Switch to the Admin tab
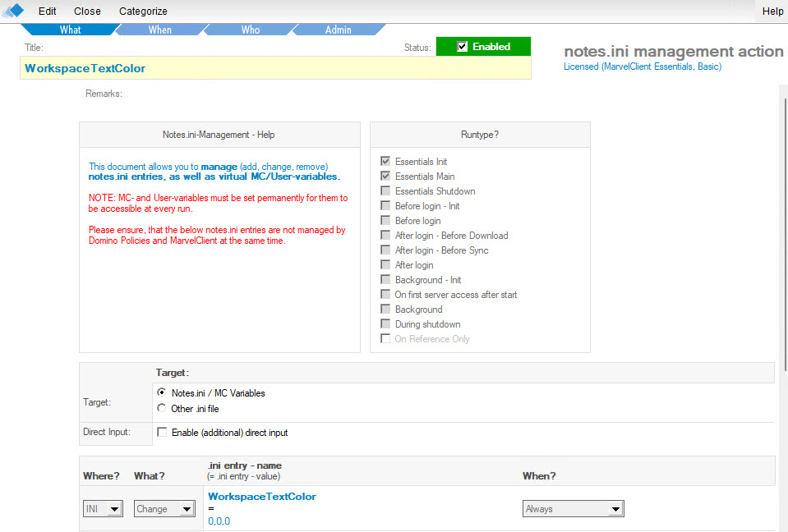 point(339,30)
